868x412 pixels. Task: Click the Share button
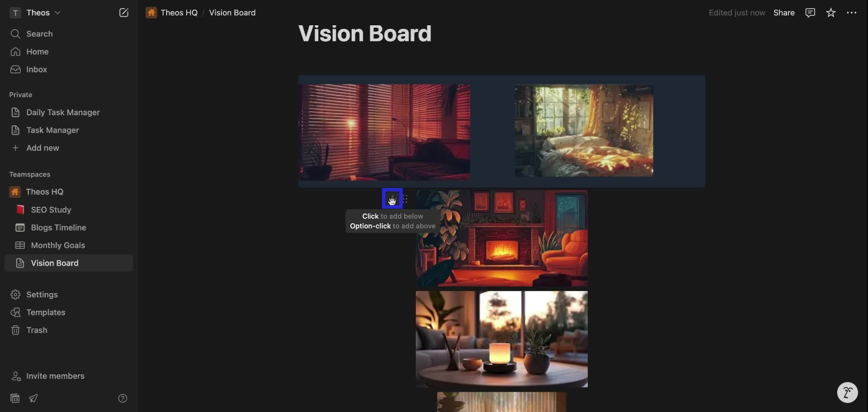[784, 12]
